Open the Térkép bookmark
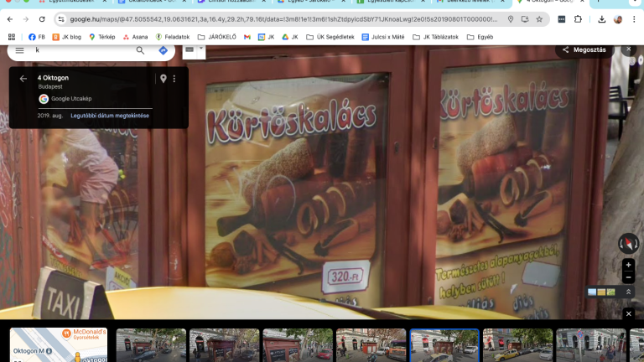The width and height of the screenshot is (644, 362). click(101, 37)
